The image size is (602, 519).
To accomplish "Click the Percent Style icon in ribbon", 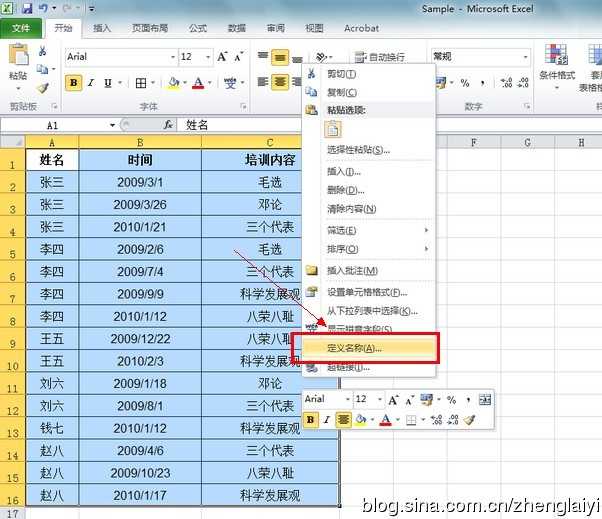I will [465, 83].
